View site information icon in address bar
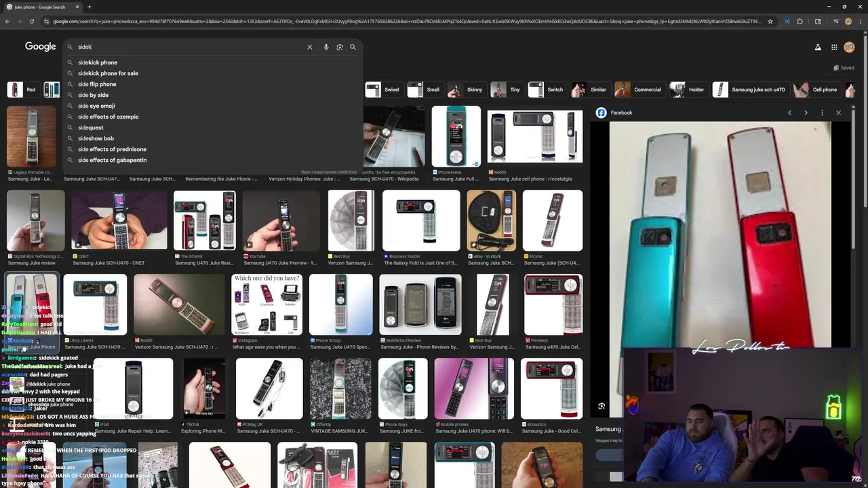868x488 pixels. (46, 21)
